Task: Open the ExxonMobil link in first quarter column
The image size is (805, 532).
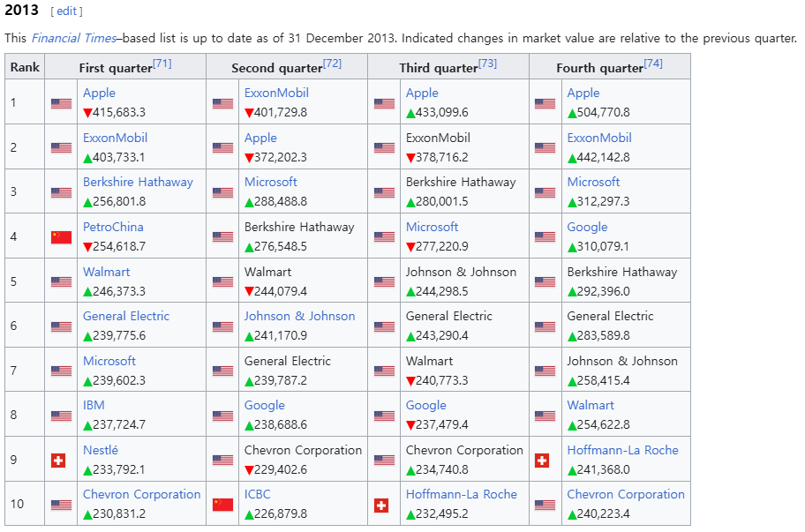Action: pyautogui.click(x=115, y=138)
